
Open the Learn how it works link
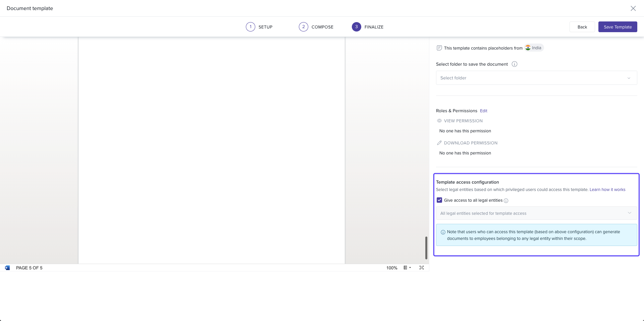point(607,190)
